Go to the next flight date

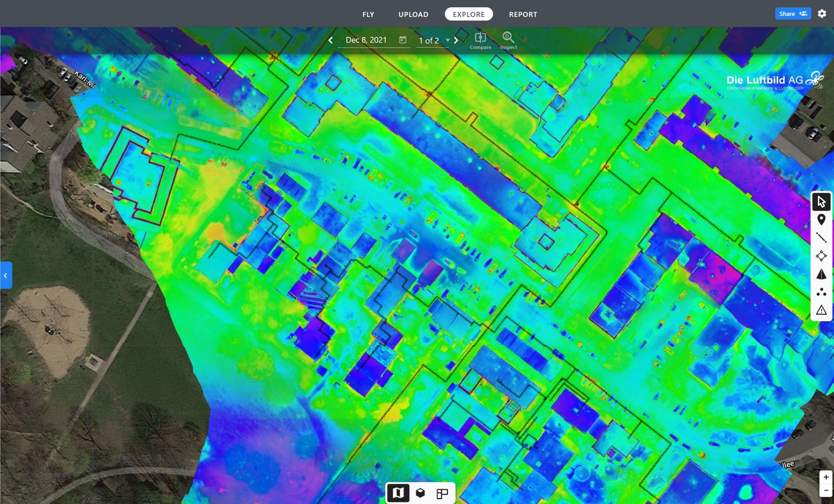click(x=456, y=40)
